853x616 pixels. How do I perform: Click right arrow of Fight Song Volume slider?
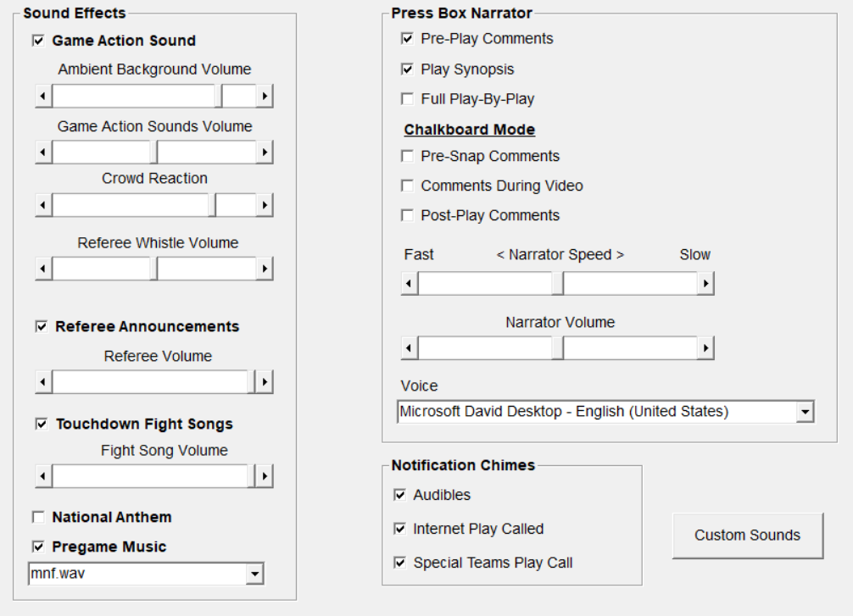click(x=265, y=476)
